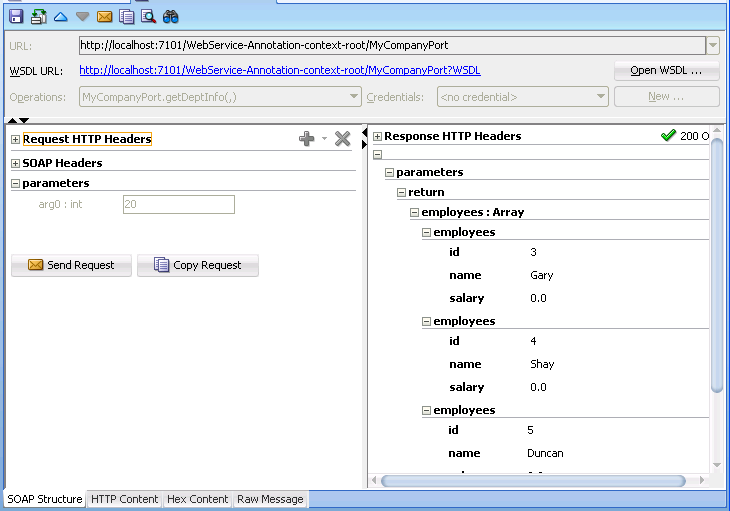Switch to HTTP Content tab
Screen dimensions: 730x511
pos(124,499)
